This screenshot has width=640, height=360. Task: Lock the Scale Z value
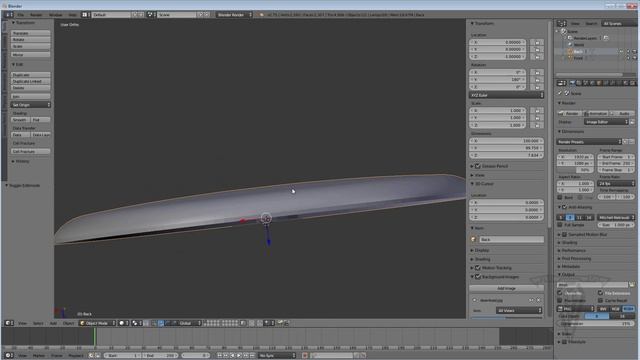point(538,125)
